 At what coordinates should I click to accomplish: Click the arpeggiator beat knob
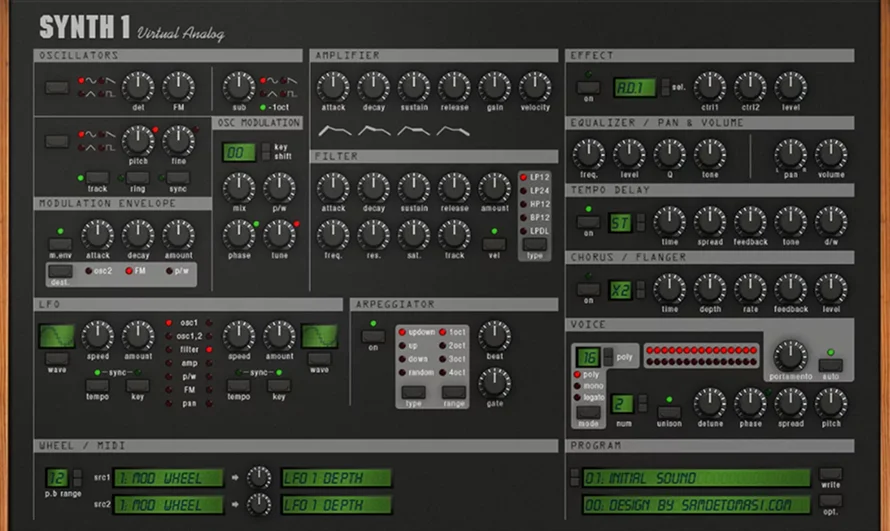click(x=493, y=335)
